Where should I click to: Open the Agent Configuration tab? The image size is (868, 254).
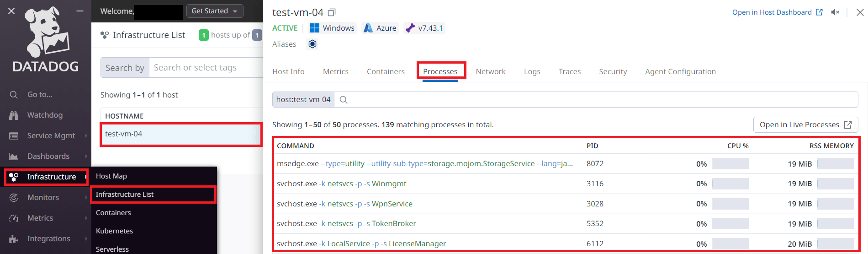(680, 71)
